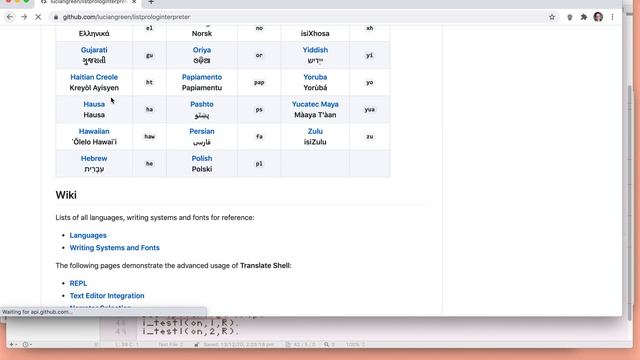Select the 'ht' code cell
The image size is (640, 360).
[x=149, y=82]
